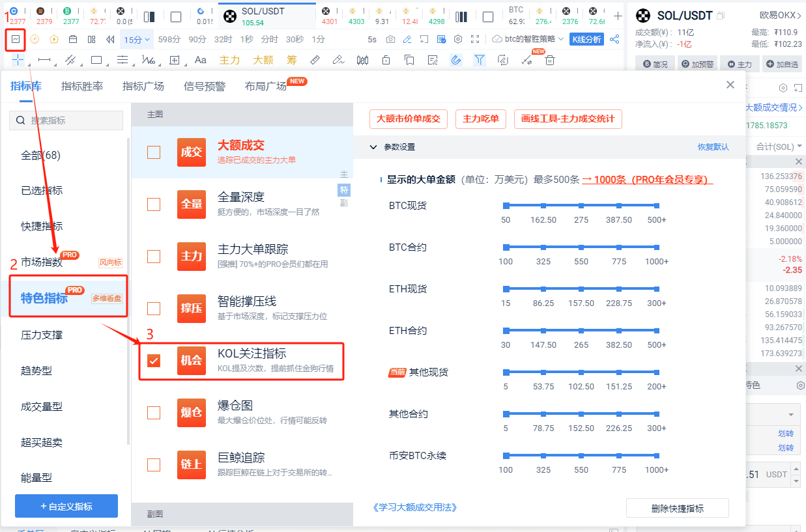The image size is (806, 532).
Task: Click the screenshot camera icon in toolbar
Action: (x=390, y=39)
